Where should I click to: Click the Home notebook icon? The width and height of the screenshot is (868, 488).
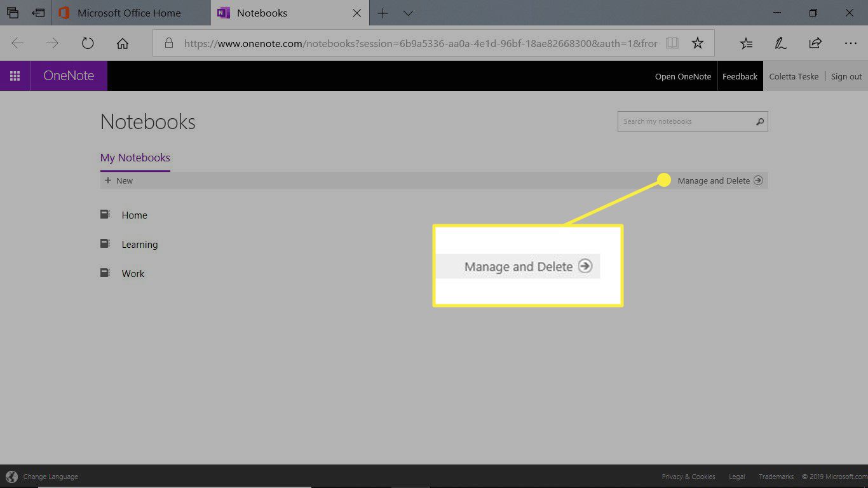pyautogui.click(x=105, y=215)
